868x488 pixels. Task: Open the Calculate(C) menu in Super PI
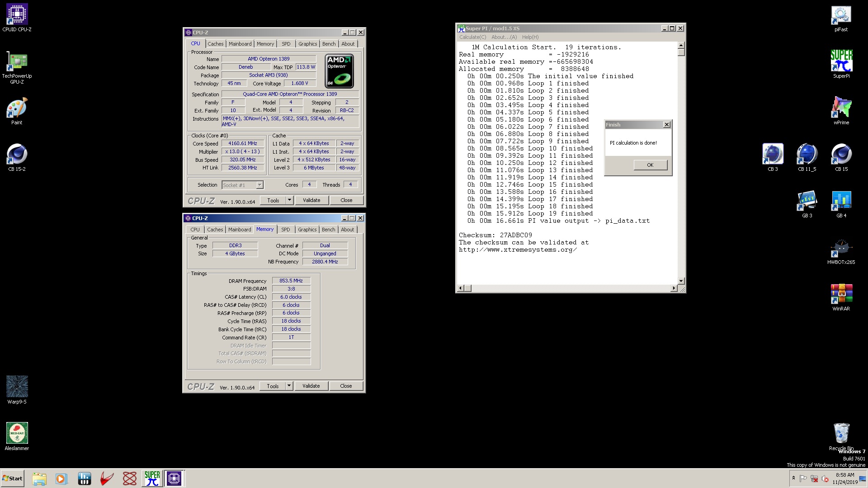point(473,37)
